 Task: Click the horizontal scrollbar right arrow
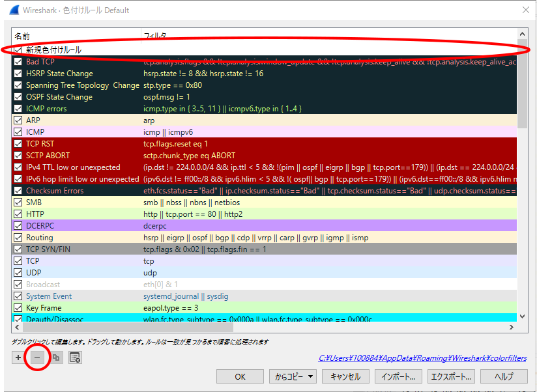point(512,328)
